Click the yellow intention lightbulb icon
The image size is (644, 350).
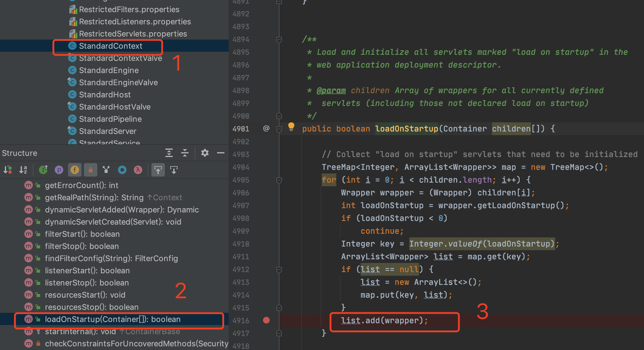coord(291,126)
